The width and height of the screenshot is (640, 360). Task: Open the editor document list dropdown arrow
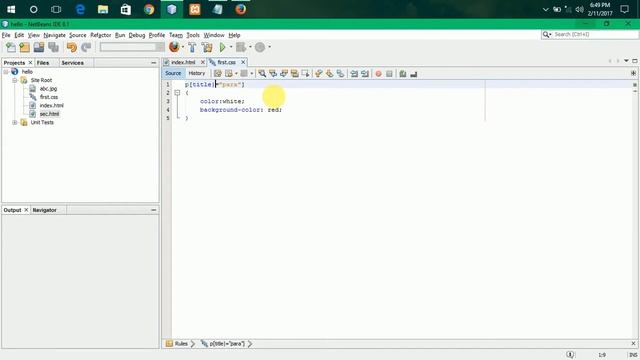(x=626, y=61)
